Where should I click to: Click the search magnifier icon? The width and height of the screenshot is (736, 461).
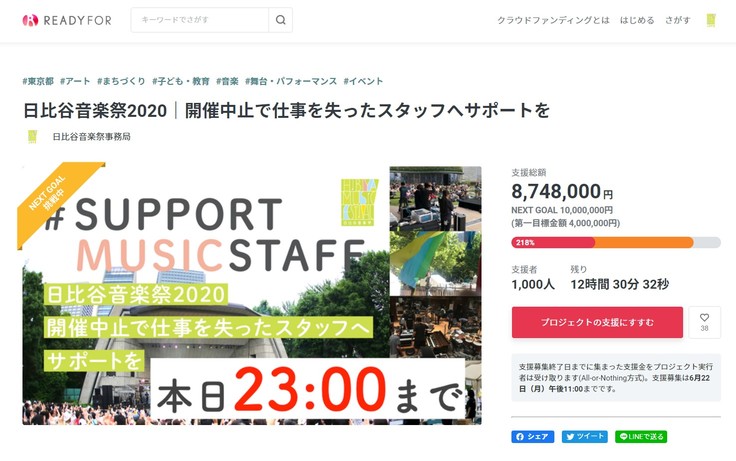tap(281, 20)
